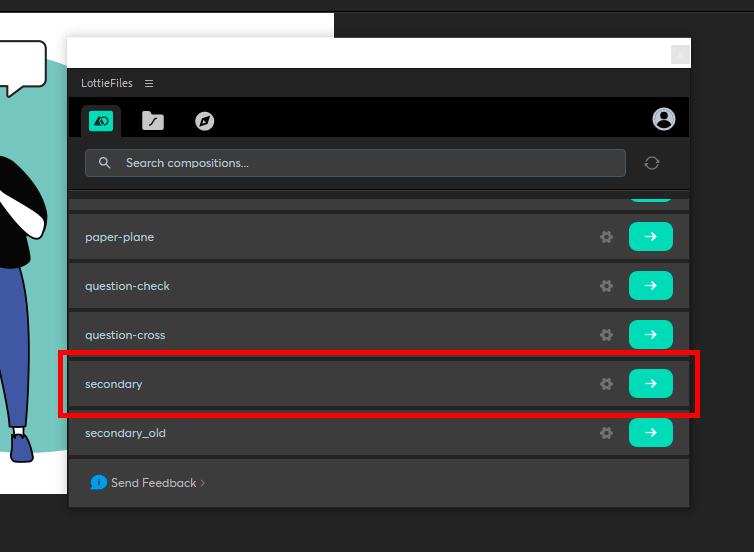Viewport: 754px width, 552px height.
Task: Switch to the compositions render tab
Action: pyautogui.click(x=101, y=121)
